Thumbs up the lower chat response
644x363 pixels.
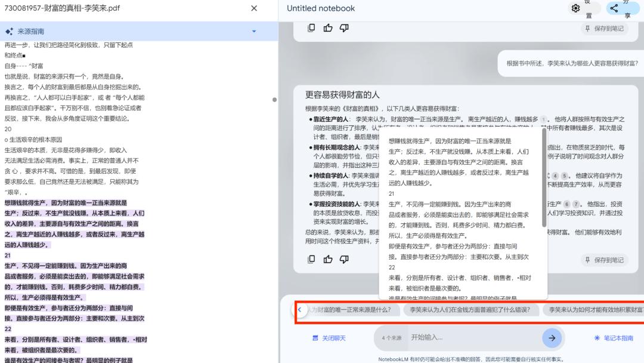pos(327,259)
